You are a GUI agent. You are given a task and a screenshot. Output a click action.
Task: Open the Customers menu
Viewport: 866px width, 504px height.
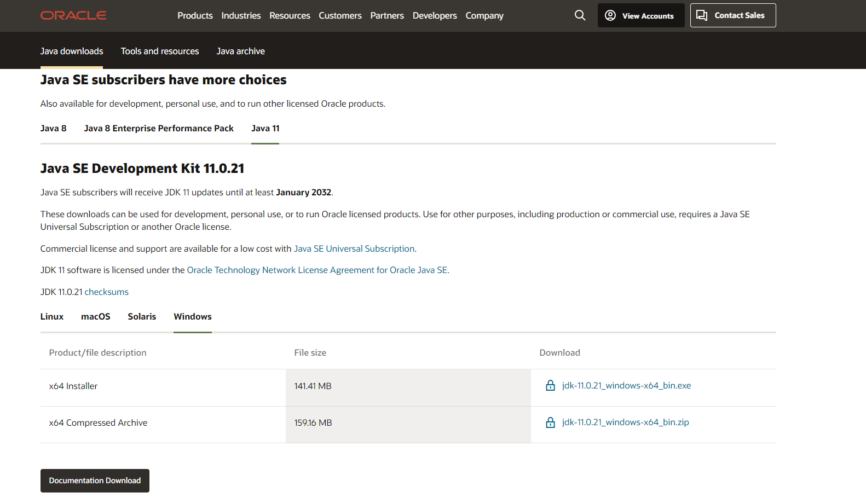(340, 15)
